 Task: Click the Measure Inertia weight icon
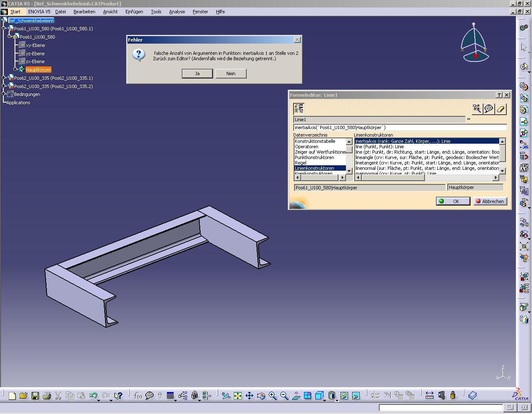pos(453,396)
